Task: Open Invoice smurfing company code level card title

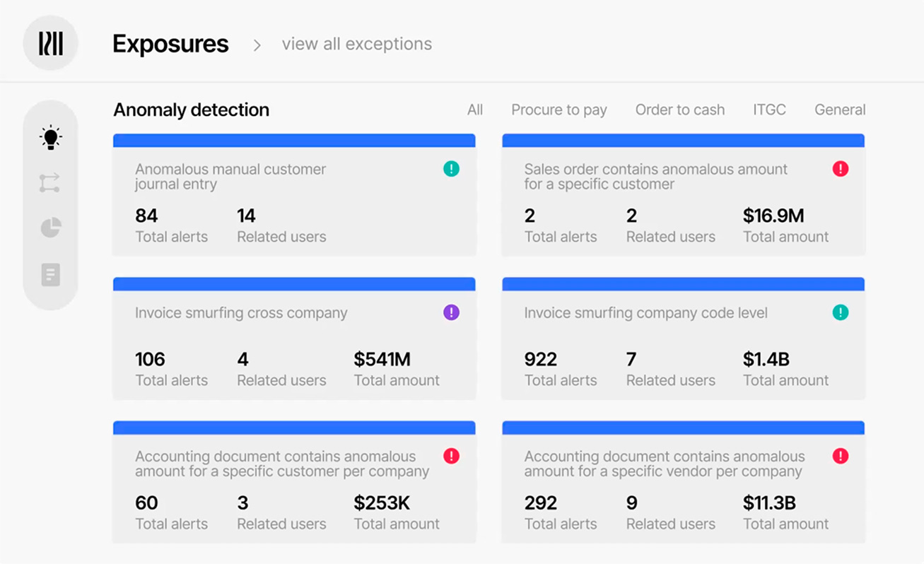Action: point(645,313)
